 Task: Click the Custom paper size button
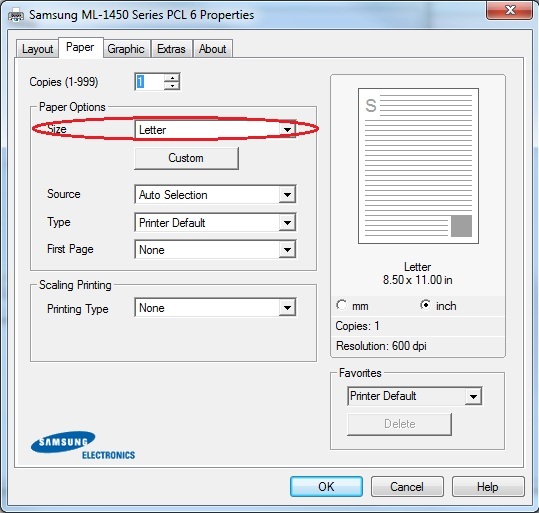click(x=186, y=158)
